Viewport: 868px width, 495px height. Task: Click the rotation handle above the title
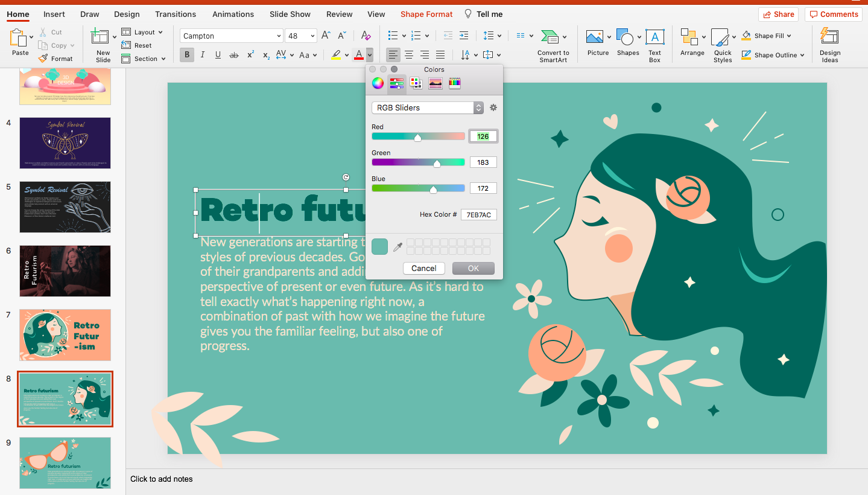pos(346,177)
